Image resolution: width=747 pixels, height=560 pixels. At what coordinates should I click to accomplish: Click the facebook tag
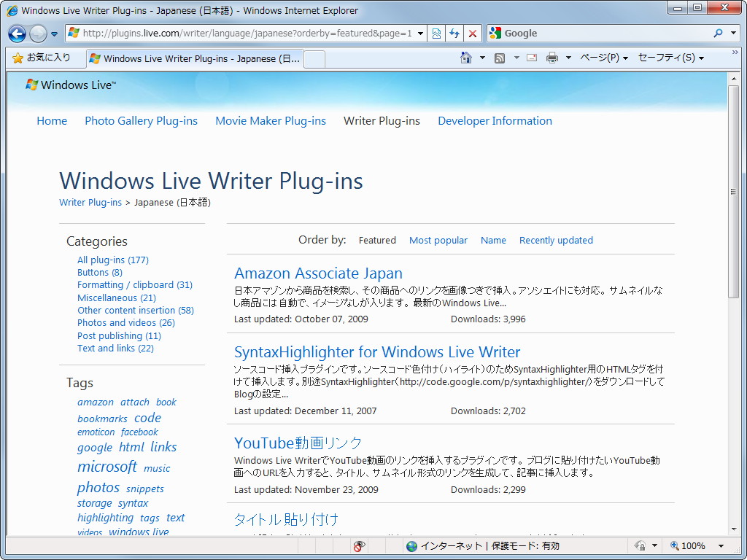click(139, 432)
